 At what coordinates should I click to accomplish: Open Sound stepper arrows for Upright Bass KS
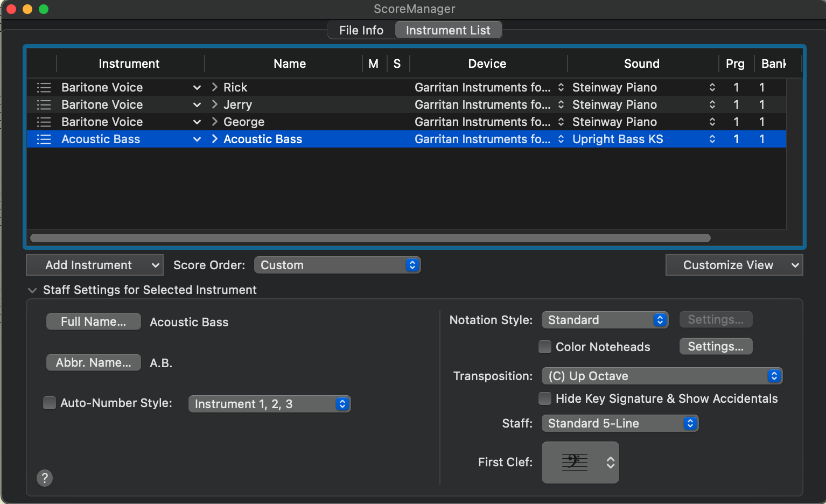coord(712,139)
